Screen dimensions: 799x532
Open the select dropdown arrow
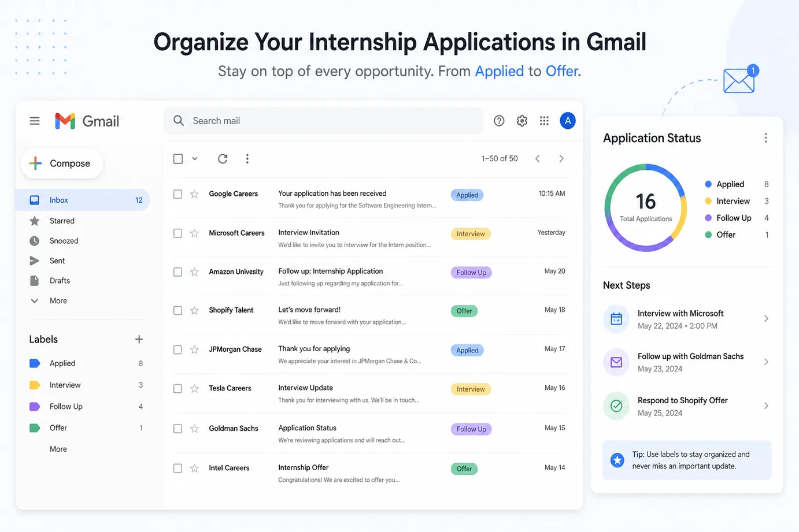(x=195, y=158)
